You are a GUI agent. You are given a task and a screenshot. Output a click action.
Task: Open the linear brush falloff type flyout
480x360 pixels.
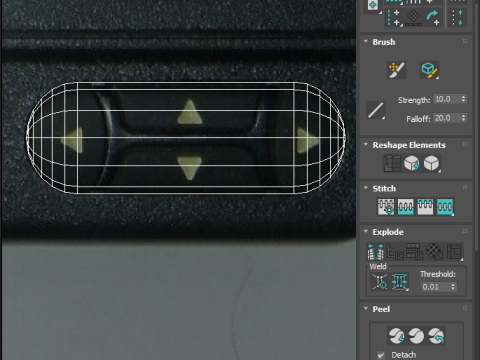pyautogui.click(x=375, y=110)
